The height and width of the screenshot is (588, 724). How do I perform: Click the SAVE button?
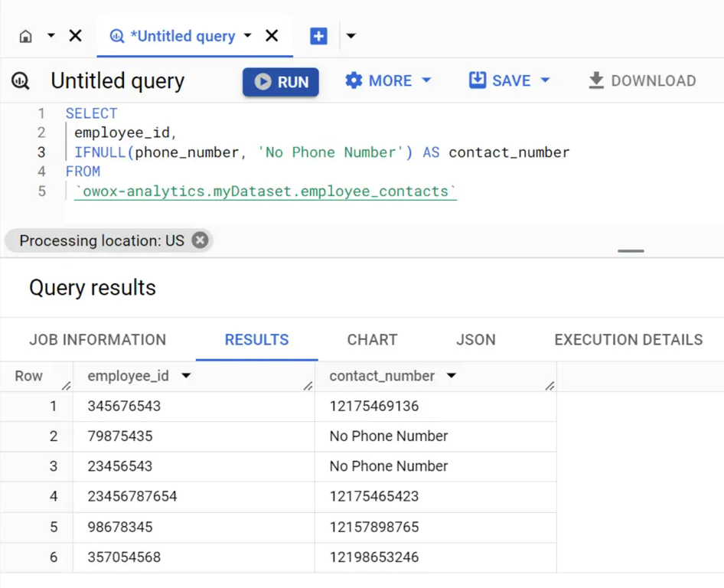point(500,81)
